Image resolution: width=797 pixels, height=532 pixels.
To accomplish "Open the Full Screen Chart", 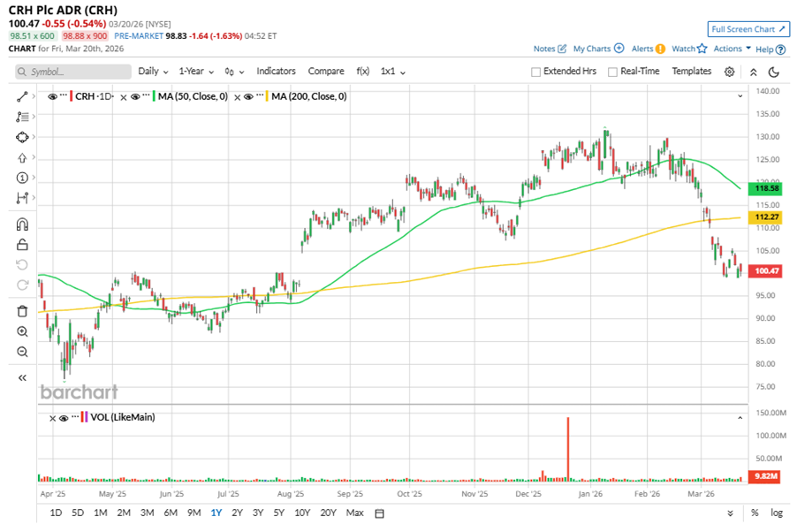I will point(748,29).
